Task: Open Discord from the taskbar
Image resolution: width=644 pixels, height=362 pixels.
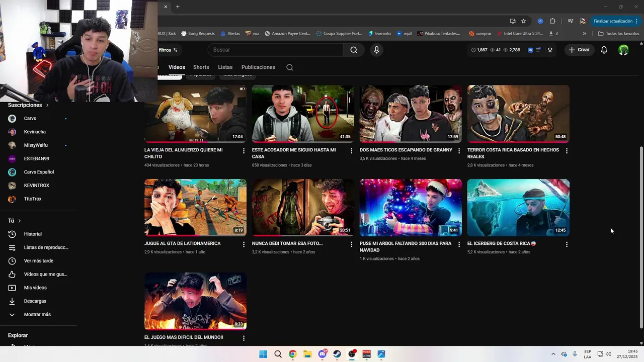Action: click(323, 354)
